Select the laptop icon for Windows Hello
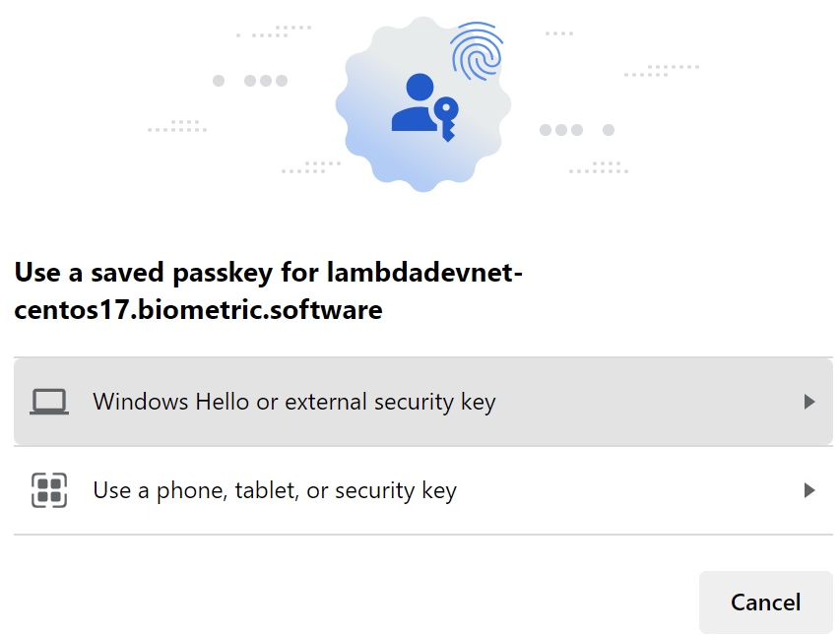Screen dimensions: 840x635 pos(48,401)
